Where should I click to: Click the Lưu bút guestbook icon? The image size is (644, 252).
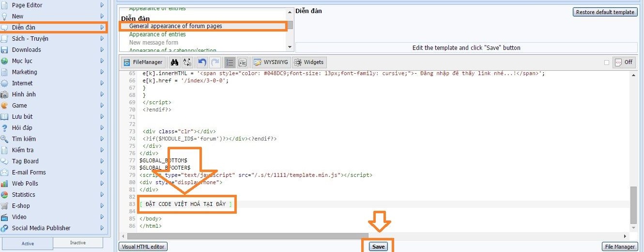pyautogui.click(x=4, y=116)
